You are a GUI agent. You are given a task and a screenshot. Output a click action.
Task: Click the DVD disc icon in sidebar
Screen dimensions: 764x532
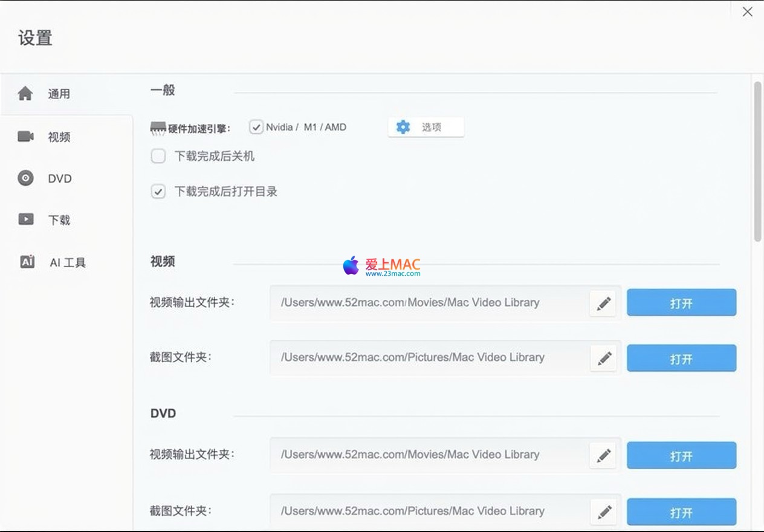click(25, 178)
